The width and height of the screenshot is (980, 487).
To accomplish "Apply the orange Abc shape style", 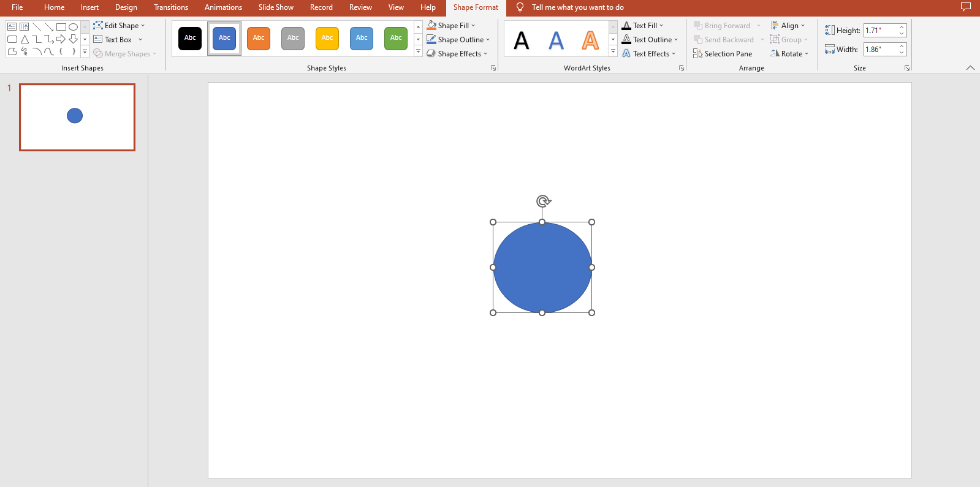I will [259, 39].
